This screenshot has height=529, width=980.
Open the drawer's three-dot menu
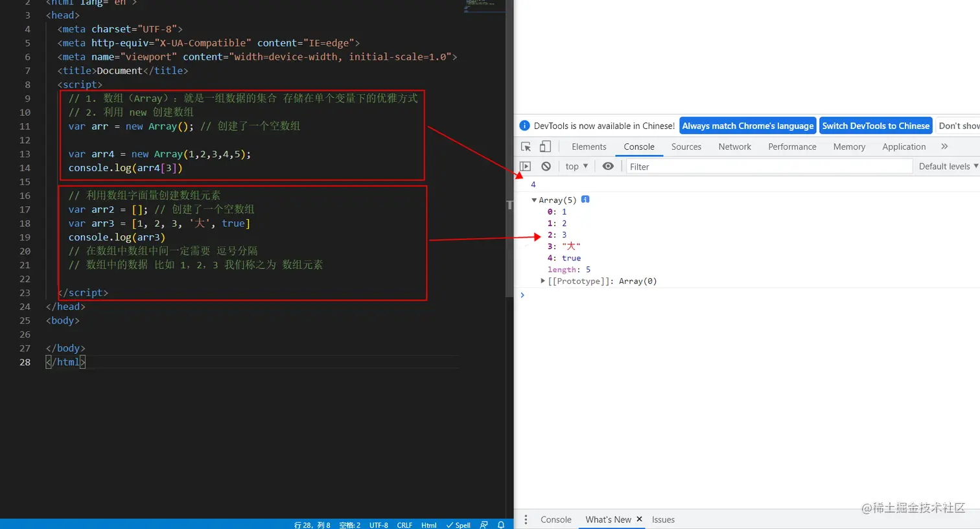click(x=526, y=519)
